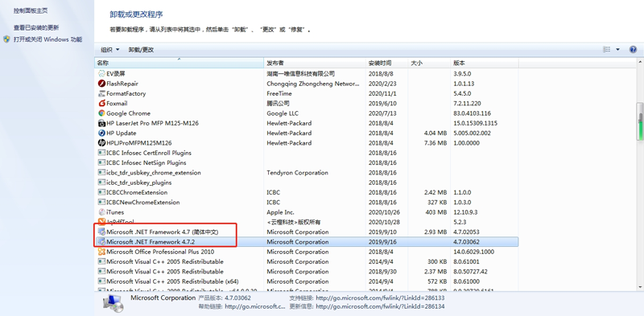
Task: Select the iTunes row name
Action: point(115,212)
